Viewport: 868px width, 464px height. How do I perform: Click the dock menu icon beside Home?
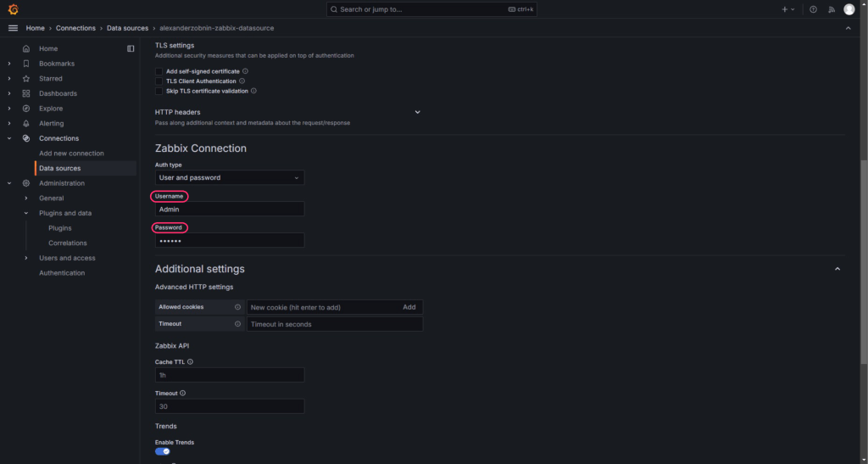pyautogui.click(x=131, y=48)
